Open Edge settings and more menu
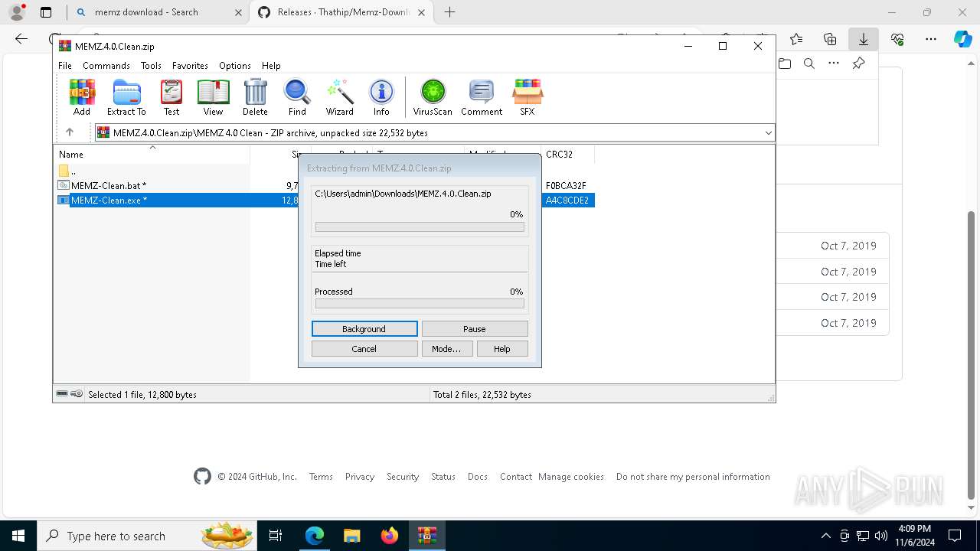This screenshot has height=551, width=980. pyautogui.click(x=931, y=39)
